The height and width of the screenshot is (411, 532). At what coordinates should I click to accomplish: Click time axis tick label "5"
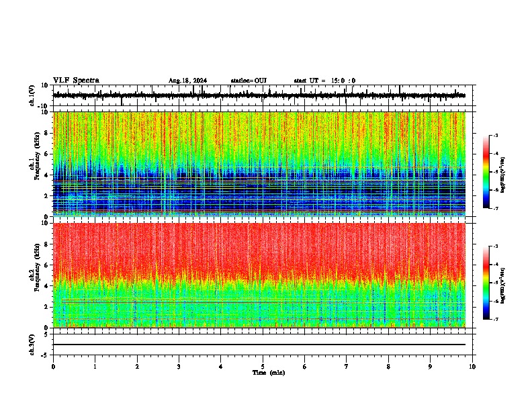point(263,367)
